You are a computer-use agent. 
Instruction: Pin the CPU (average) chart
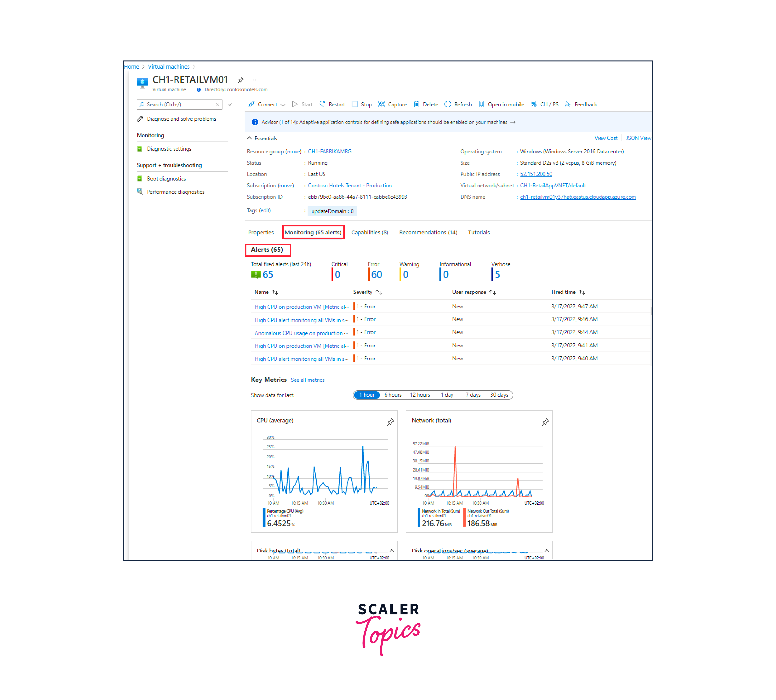[390, 422]
